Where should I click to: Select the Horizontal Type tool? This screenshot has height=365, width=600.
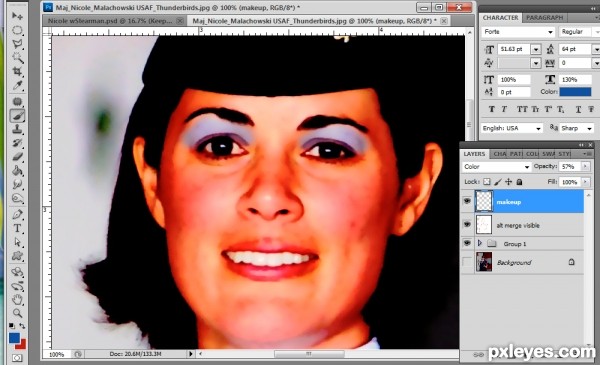pos(17,228)
